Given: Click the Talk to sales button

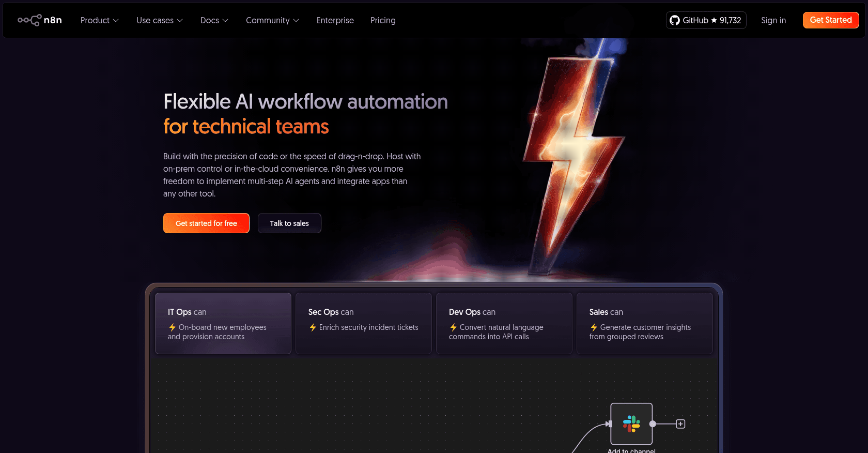Looking at the screenshot, I should tap(289, 223).
